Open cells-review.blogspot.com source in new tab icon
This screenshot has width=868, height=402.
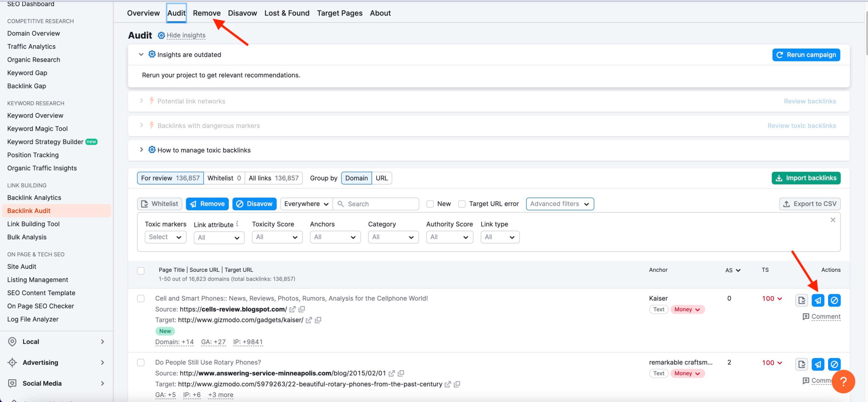[x=292, y=309]
